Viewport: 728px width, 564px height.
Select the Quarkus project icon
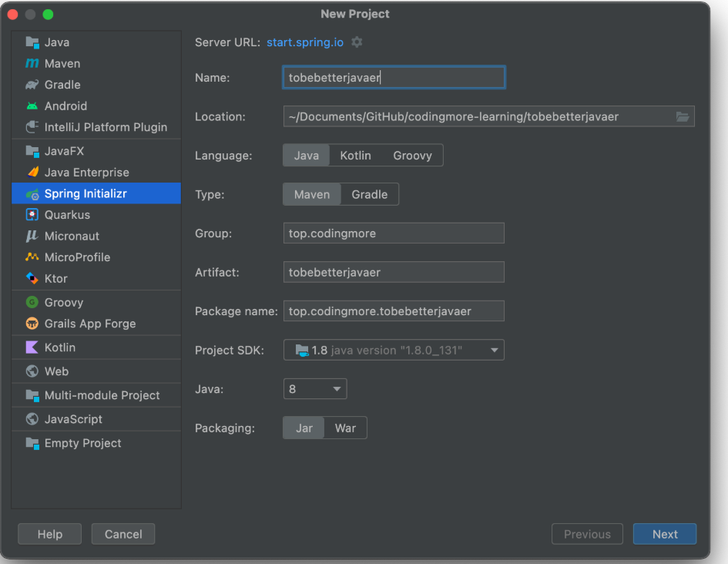(32, 215)
